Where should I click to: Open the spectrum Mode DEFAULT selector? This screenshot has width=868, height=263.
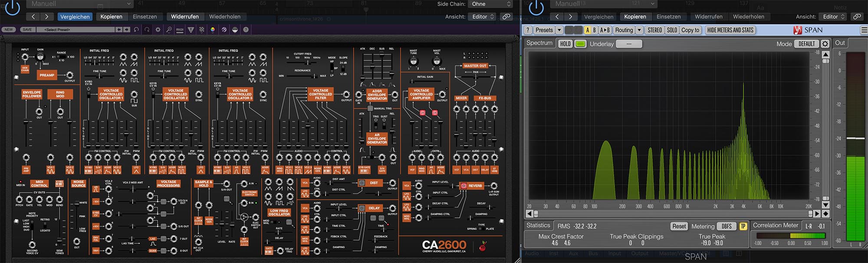click(x=807, y=44)
